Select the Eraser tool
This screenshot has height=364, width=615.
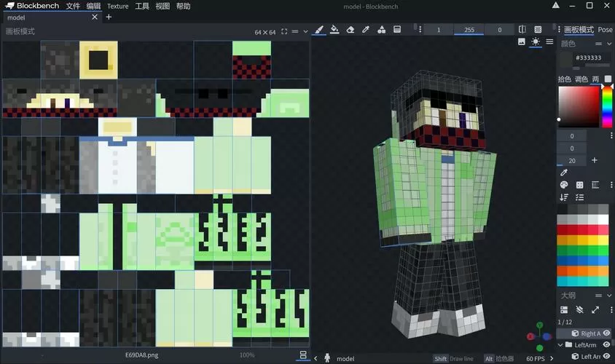point(350,30)
